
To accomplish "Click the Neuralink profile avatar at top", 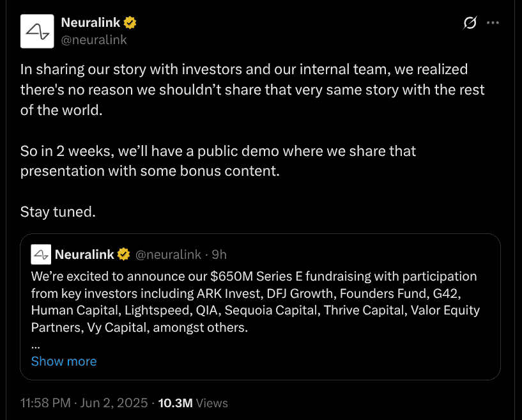I will click(37, 31).
